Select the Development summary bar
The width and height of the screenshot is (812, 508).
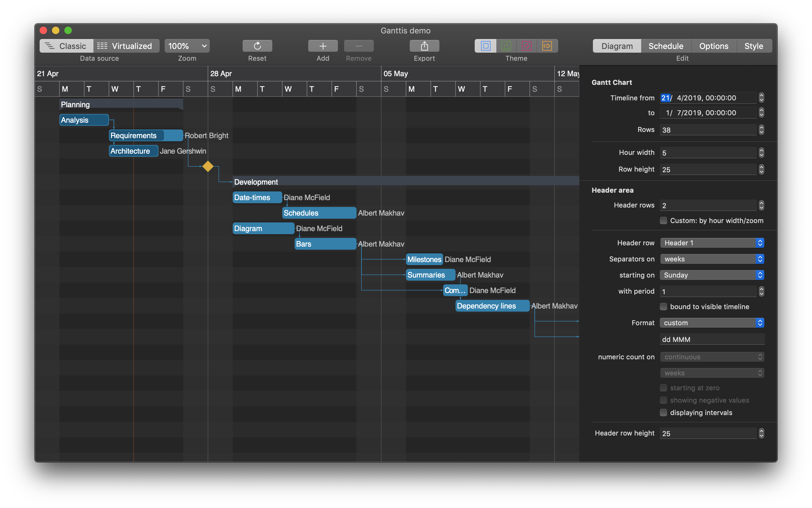tap(406, 182)
